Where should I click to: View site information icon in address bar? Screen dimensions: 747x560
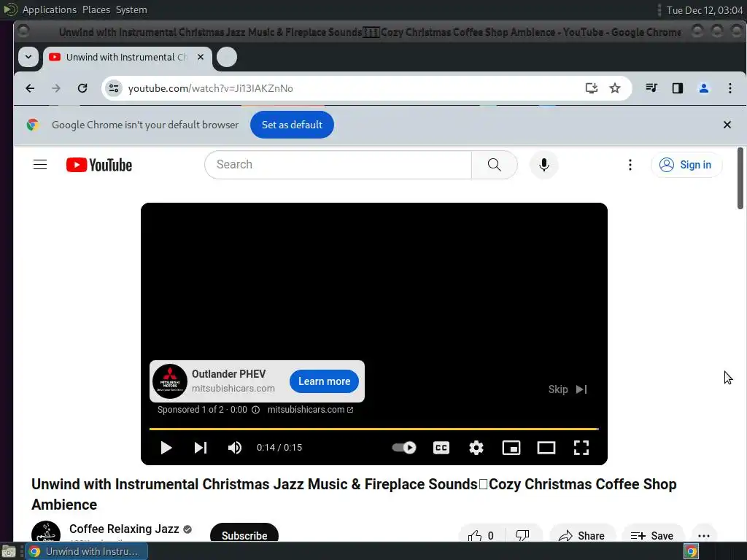tap(114, 88)
